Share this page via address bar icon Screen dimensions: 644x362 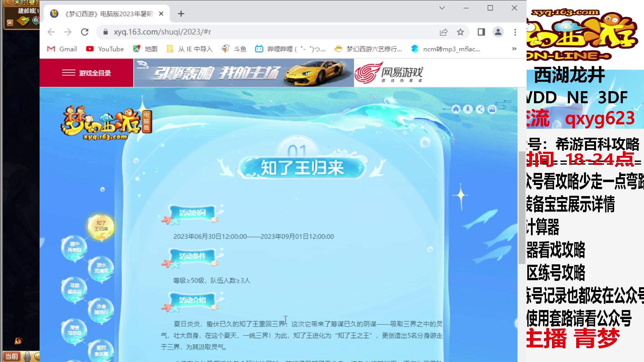coord(443,32)
